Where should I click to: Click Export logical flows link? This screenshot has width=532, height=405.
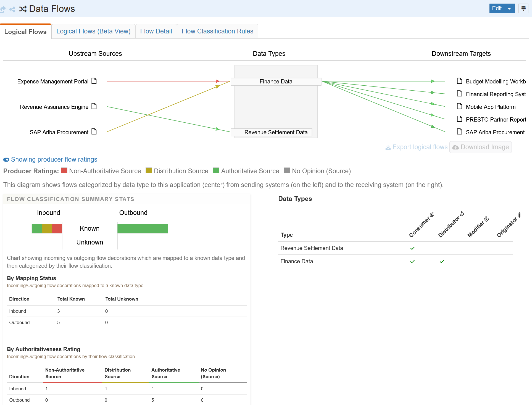tap(417, 147)
